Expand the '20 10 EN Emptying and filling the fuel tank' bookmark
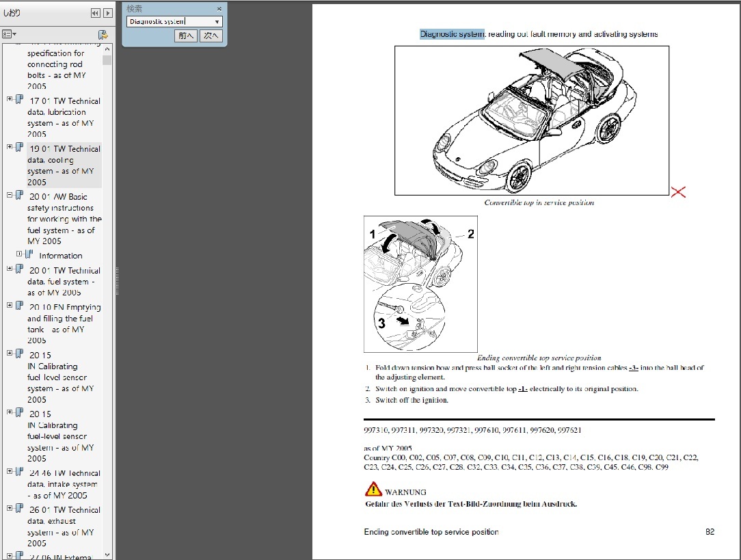 pyautogui.click(x=10, y=305)
